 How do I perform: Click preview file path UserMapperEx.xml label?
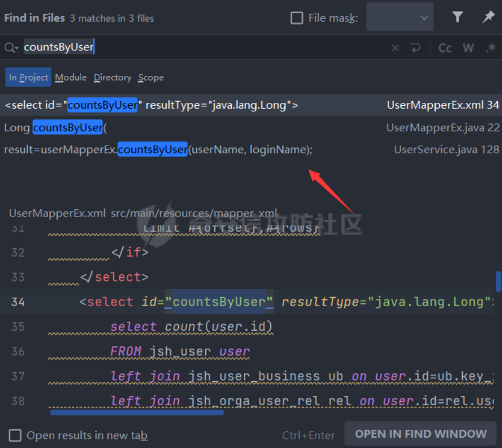[x=57, y=213]
